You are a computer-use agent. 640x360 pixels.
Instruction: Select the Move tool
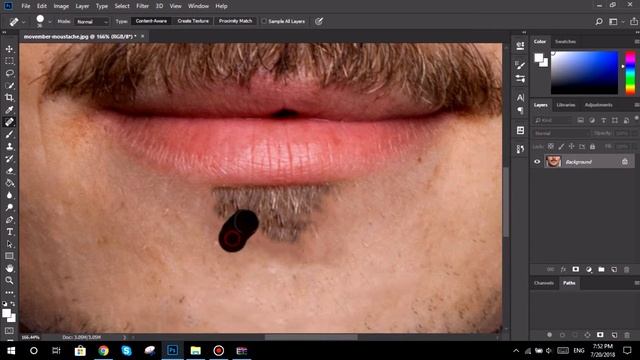click(x=9, y=49)
